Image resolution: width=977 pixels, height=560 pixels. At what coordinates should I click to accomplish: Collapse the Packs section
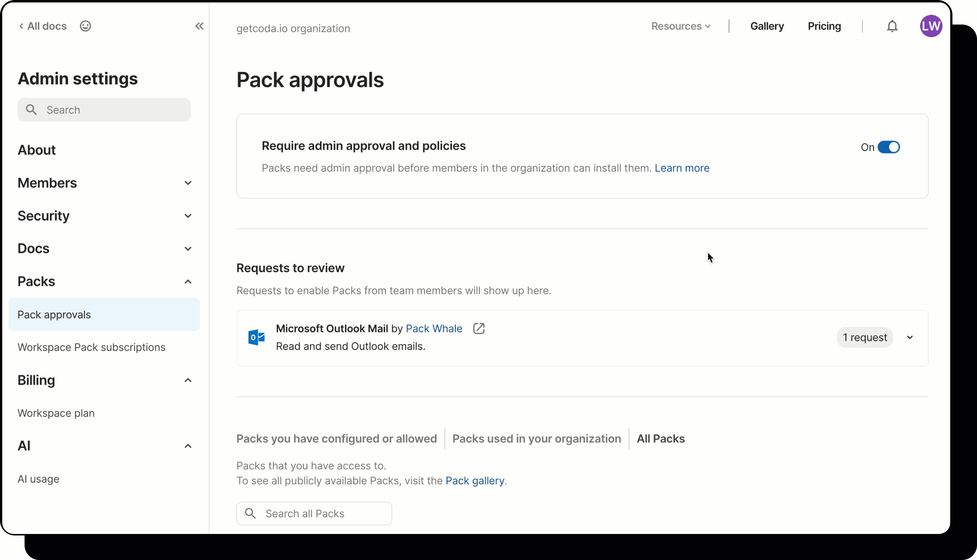coord(188,281)
